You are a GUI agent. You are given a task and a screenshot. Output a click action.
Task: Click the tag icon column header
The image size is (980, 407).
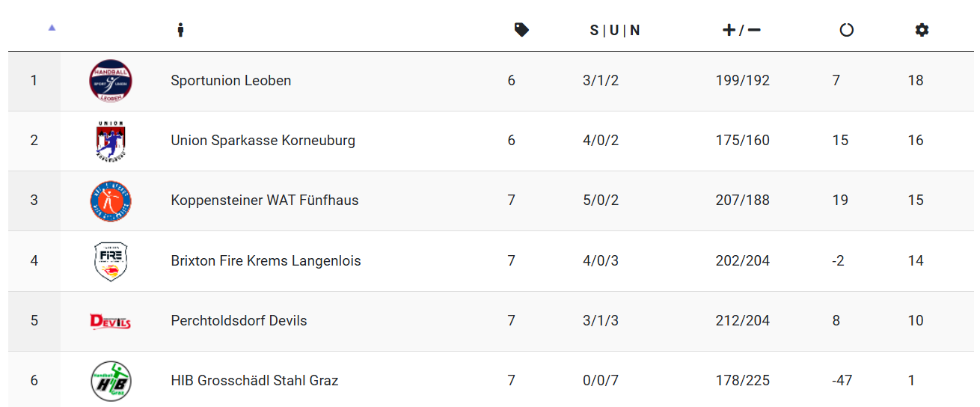click(x=521, y=30)
